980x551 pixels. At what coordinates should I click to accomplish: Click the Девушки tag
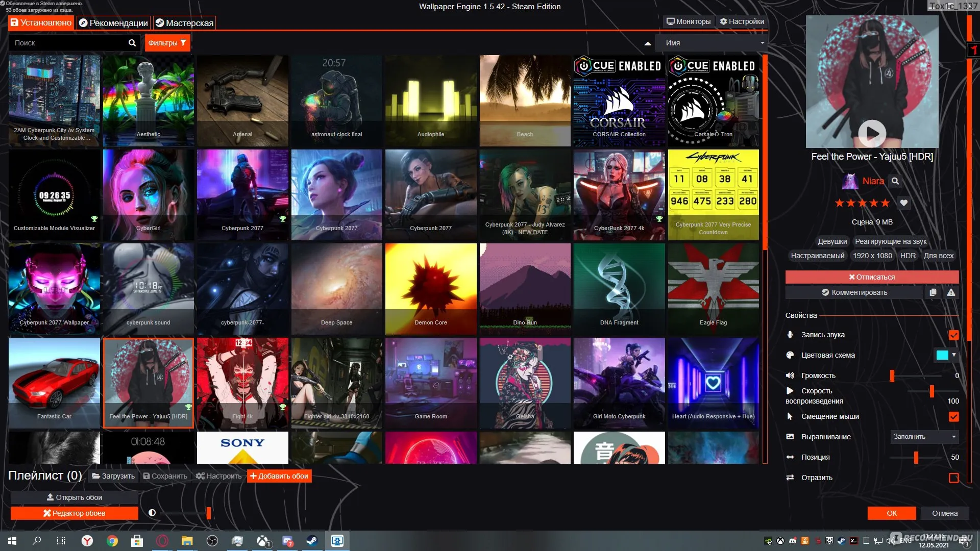[832, 241]
